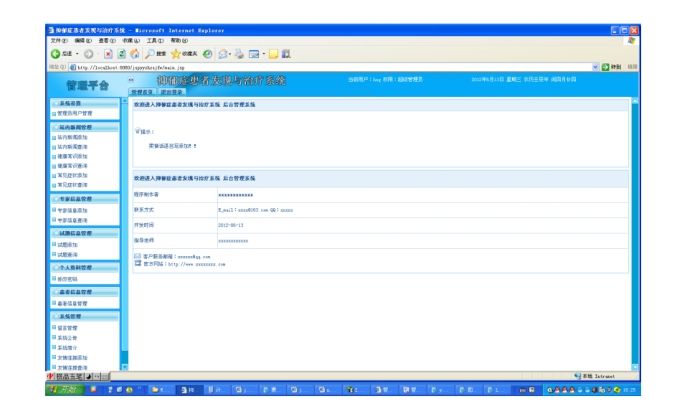Click the main content scrollbar down arrow
Image resolution: width=692 pixels, height=419 pixels.
click(x=635, y=367)
